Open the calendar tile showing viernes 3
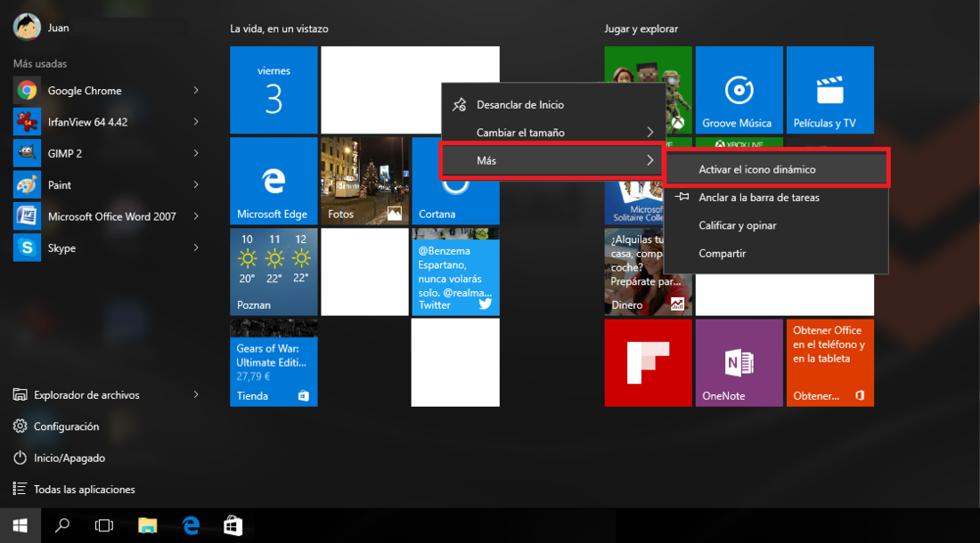The image size is (980, 543). 274,90
